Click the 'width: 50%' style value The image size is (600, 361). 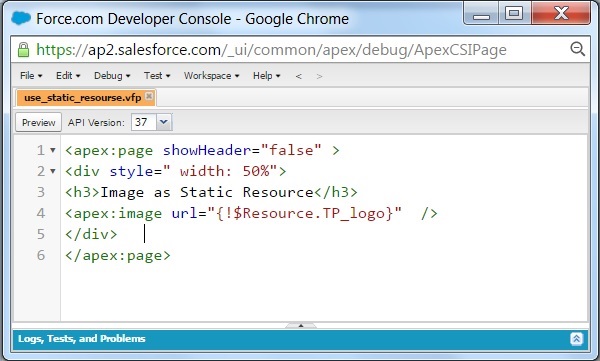(x=225, y=171)
